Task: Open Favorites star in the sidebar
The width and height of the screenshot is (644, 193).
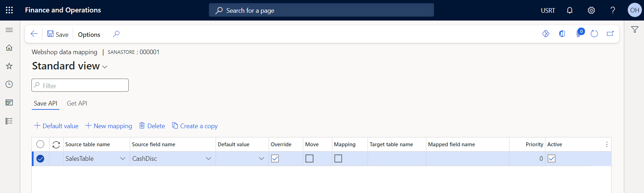Action: pyautogui.click(x=10, y=66)
